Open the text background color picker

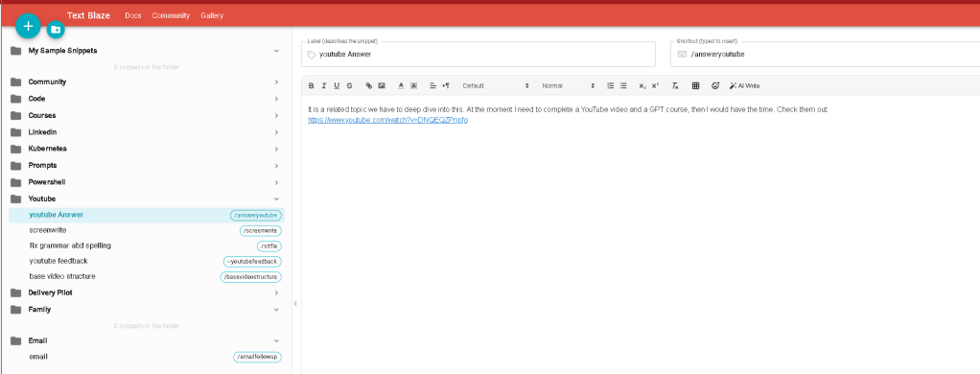413,85
